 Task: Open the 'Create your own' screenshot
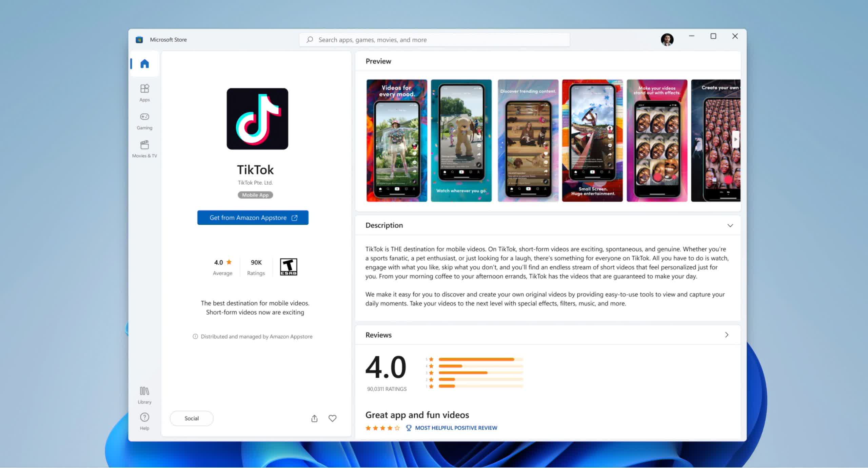point(716,141)
